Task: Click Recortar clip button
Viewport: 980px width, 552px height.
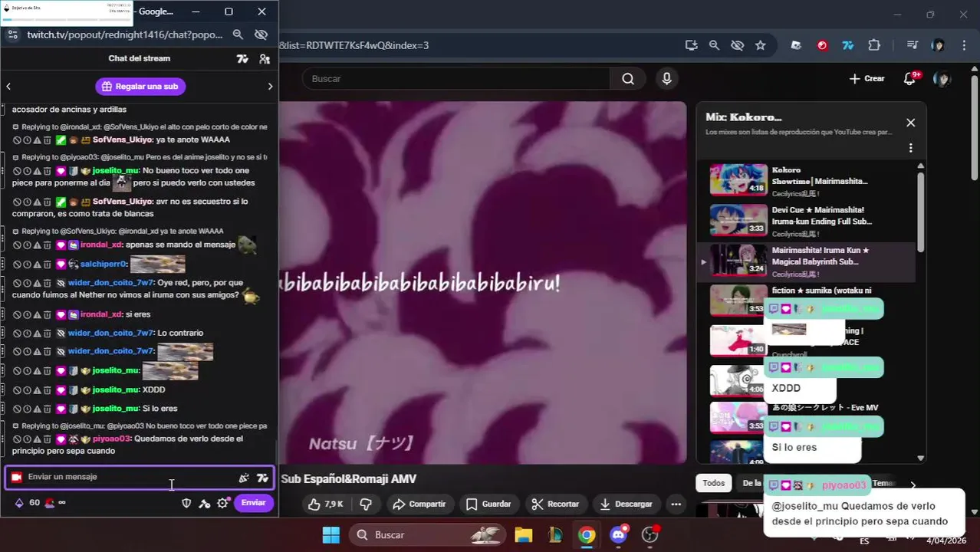Action: click(x=555, y=504)
